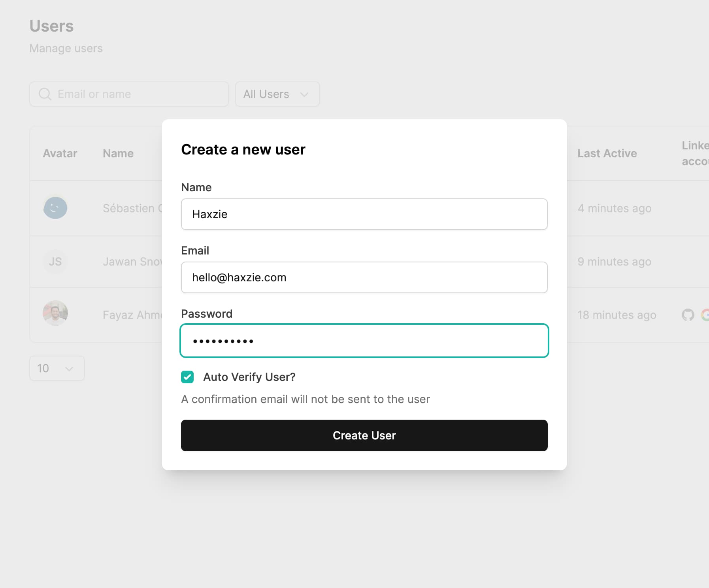Expand the rows-per-page dropdown showing 10

[x=57, y=368]
